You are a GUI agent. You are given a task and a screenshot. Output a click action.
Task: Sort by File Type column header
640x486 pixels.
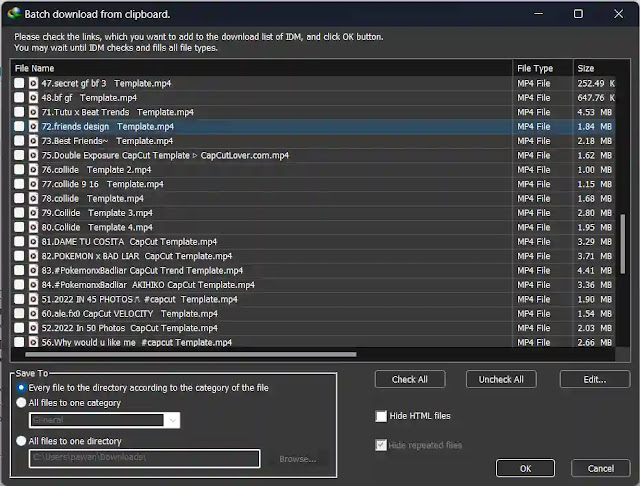[x=543, y=68]
